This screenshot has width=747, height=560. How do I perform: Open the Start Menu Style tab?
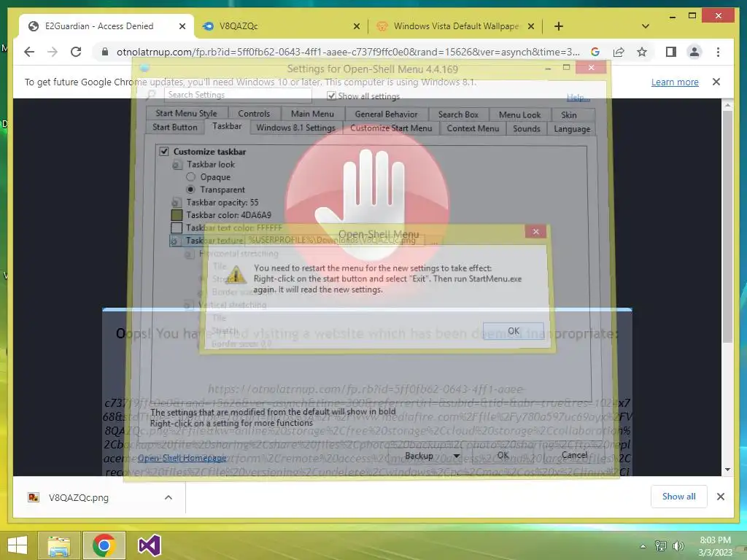coord(186,113)
